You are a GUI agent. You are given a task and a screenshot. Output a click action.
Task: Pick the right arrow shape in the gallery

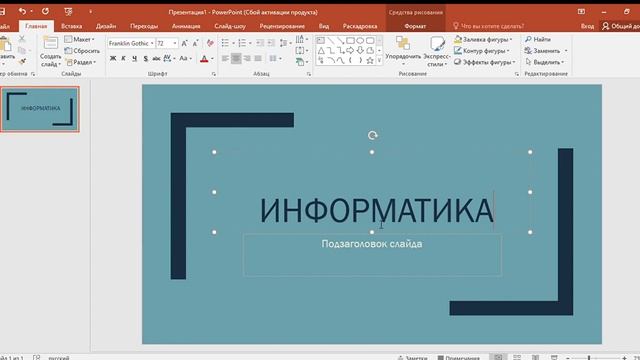point(350,51)
